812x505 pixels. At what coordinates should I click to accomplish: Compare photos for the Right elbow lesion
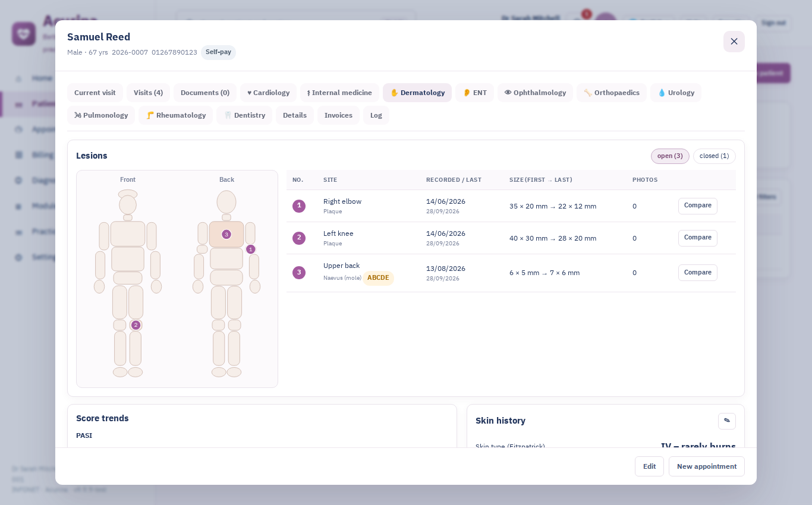698,206
